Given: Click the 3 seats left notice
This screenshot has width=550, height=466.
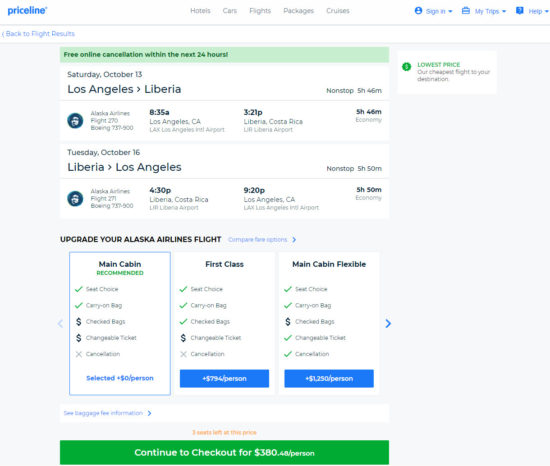Looking at the screenshot, I should pyautogui.click(x=224, y=432).
